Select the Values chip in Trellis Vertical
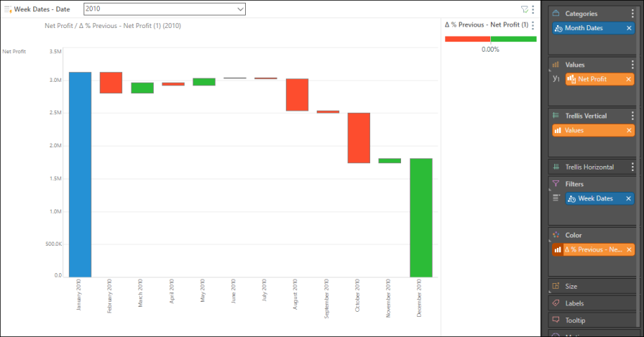The image size is (644, 337). (587, 130)
